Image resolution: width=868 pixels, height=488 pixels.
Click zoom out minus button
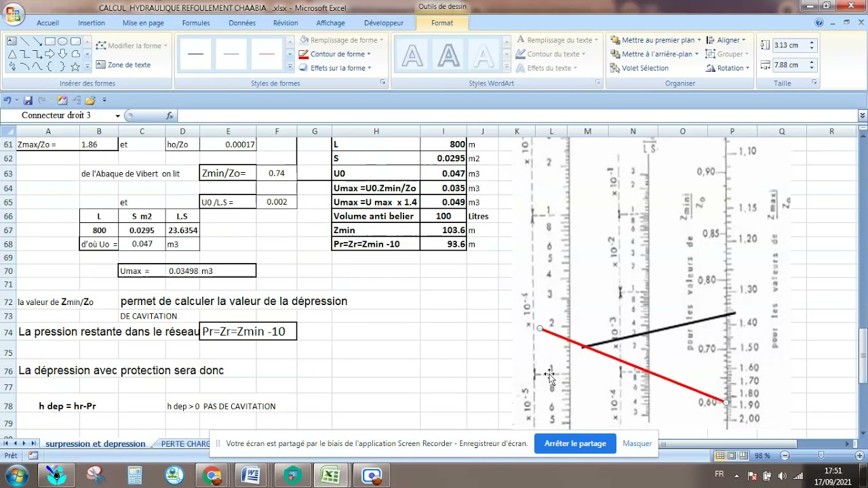785,456
